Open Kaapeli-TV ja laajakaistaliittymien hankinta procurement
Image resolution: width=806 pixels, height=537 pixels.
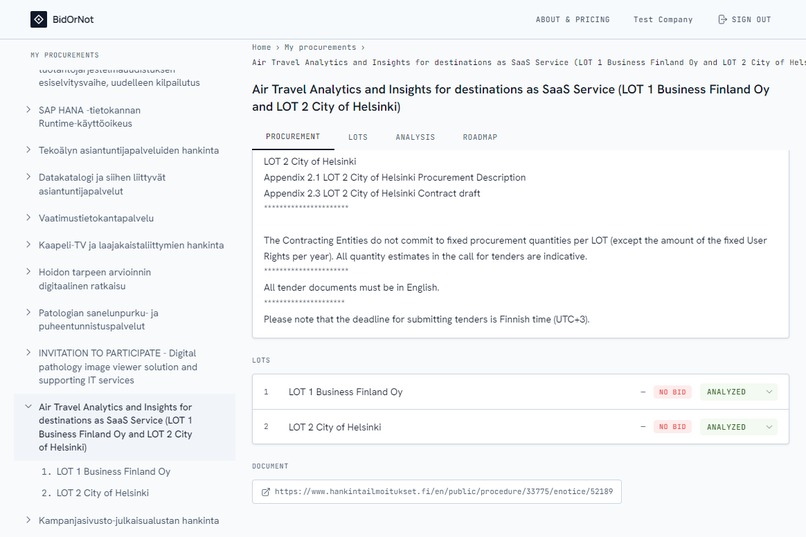coord(131,245)
